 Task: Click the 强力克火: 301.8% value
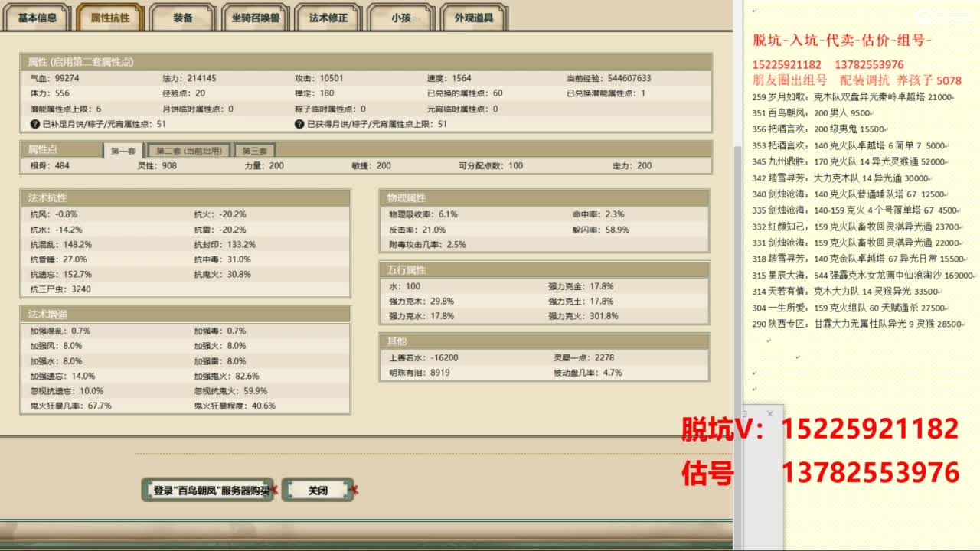pos(583,316)
